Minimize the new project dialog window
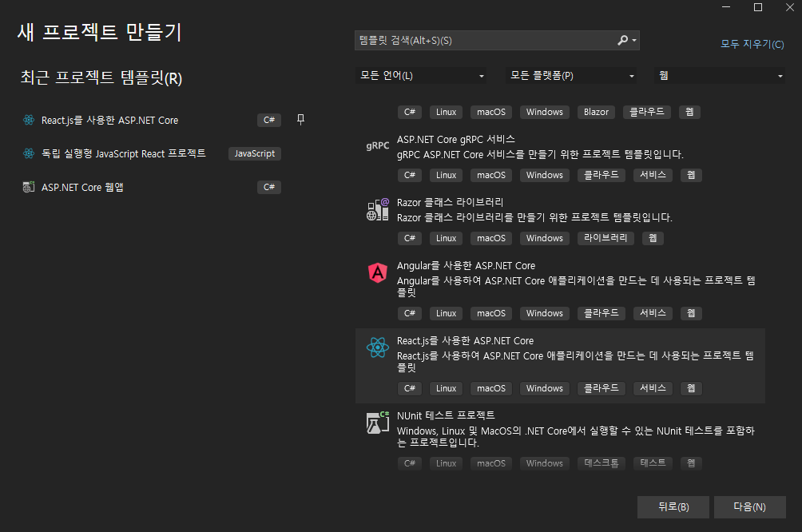This screenshot has width=802, height=532. [x=726, y=7]
